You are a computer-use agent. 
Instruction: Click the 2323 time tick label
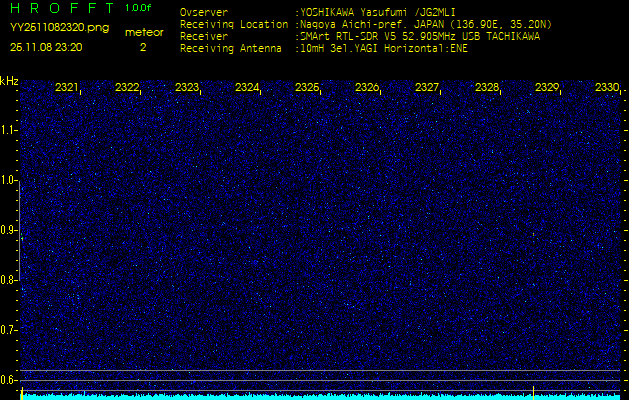[187, 88]
